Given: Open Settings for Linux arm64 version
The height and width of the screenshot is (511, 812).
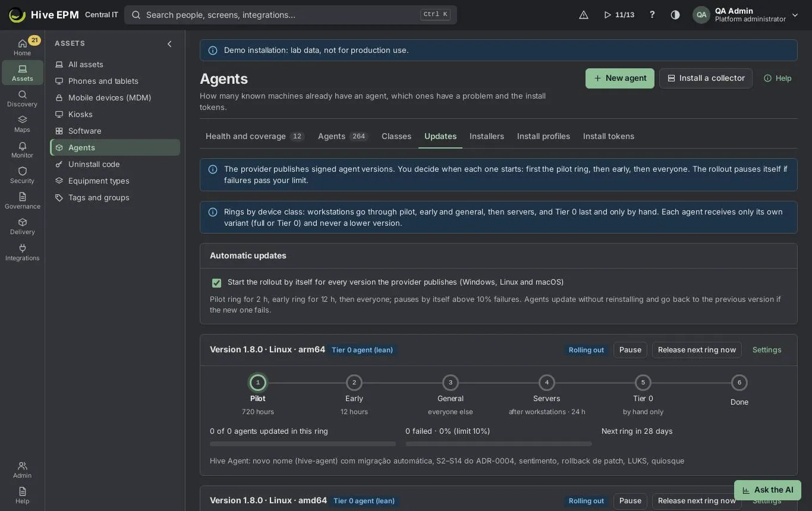Looking at the screenshot, I should click(767, 350).
